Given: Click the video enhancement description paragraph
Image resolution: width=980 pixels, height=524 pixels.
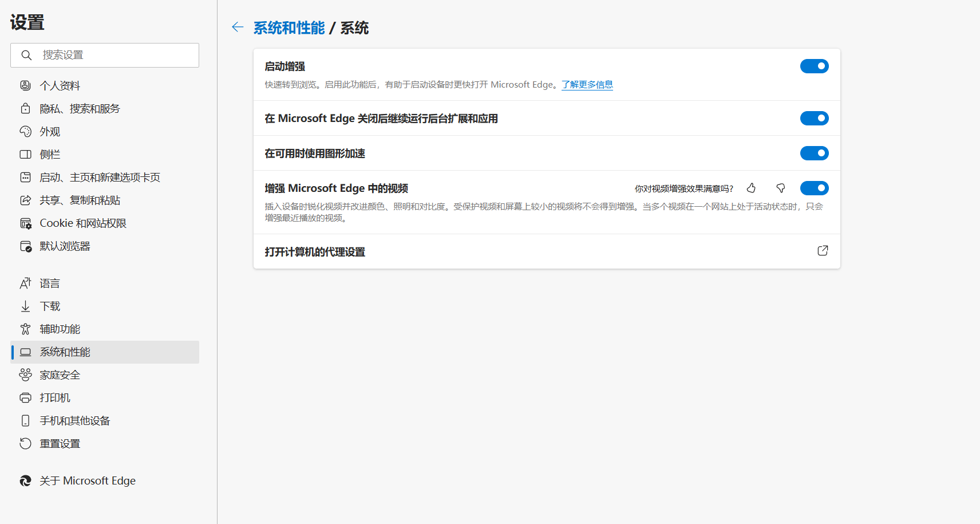Looking at the screenshot, I should pyautogui.click(x=544, y=212).
